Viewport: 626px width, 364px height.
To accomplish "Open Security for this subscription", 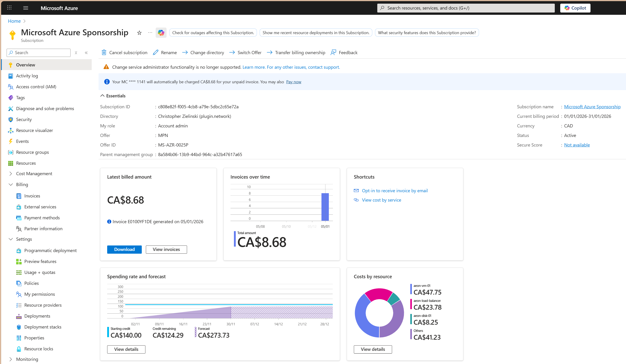I will pyautogui.click(x=24, y=119).
